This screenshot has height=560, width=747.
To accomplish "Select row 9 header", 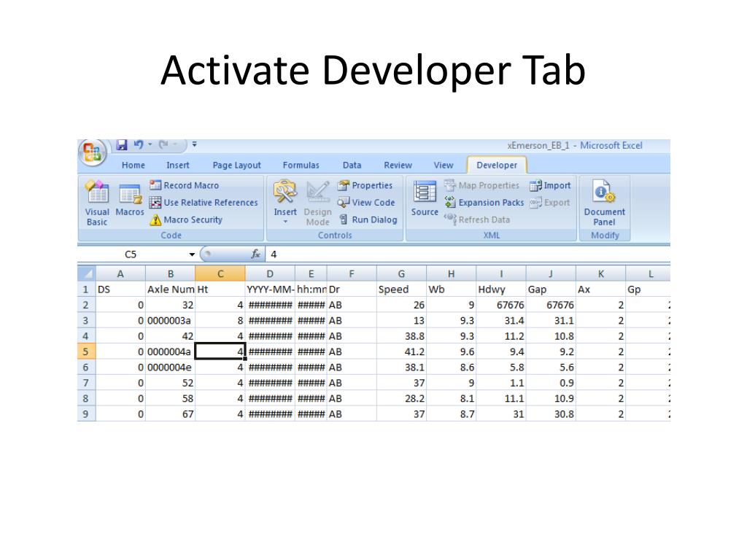I will coord(86,414).
